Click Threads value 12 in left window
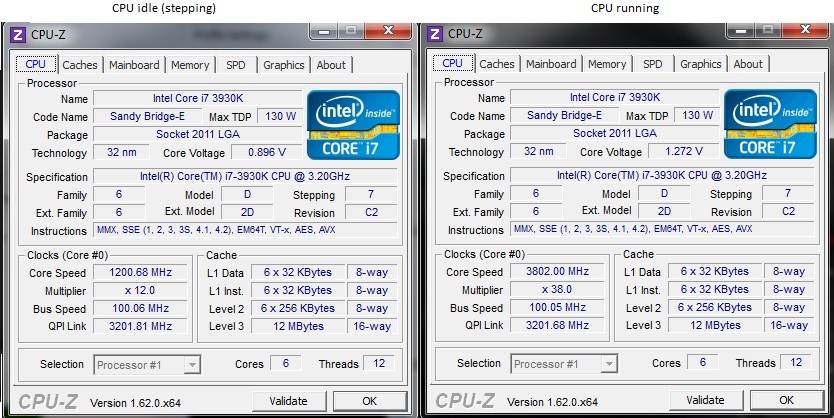The image size is (834, 418). coord(379,363)
